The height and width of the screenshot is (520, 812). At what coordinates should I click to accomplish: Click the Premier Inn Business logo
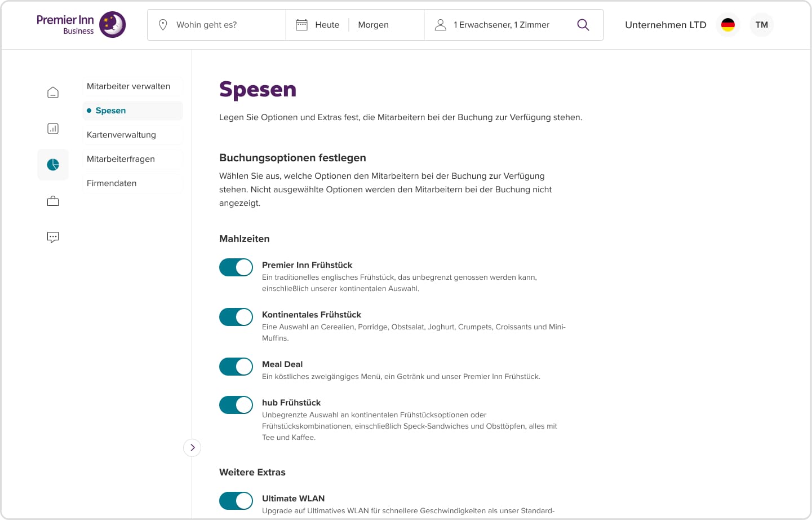click(x=80, y=24)
